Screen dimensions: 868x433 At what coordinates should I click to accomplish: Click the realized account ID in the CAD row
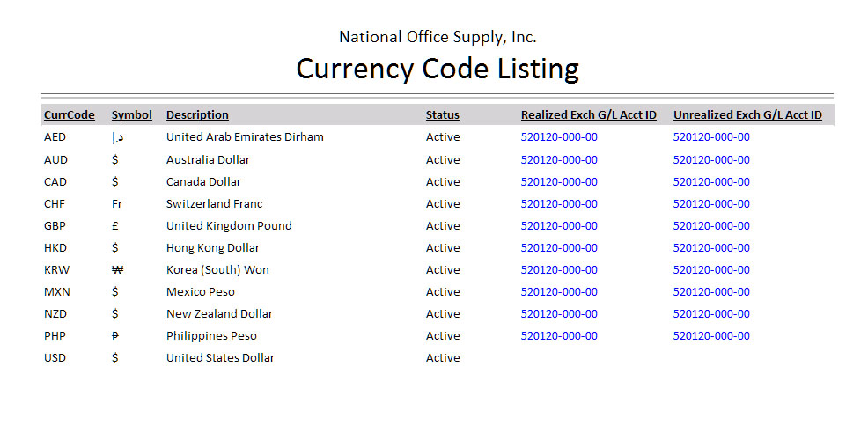[559, 182]
